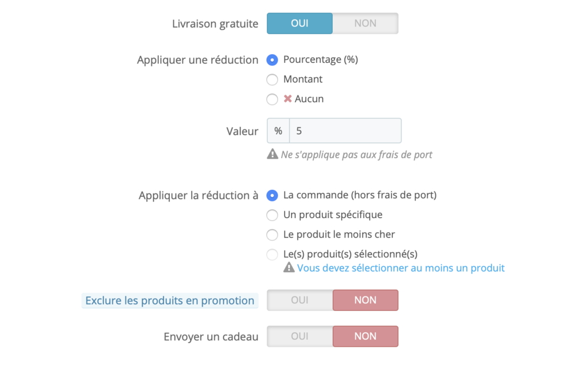Select the Pourcentage (%) reduction option
The height and width of the screenshot is (368, 588).
[x=272, y=59]
